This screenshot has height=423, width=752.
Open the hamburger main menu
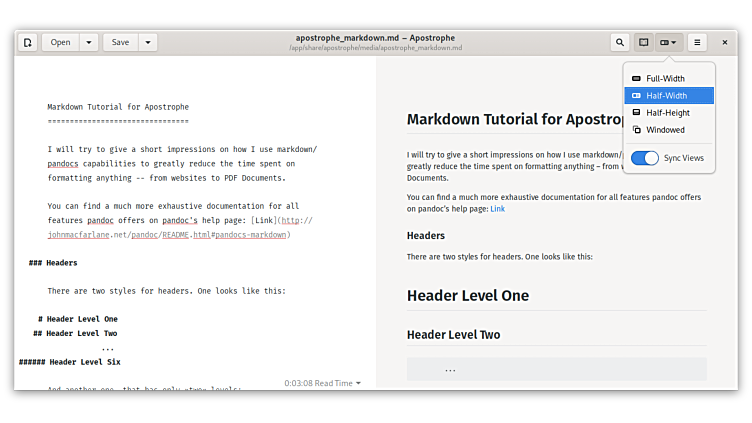[x=697, y=42]
